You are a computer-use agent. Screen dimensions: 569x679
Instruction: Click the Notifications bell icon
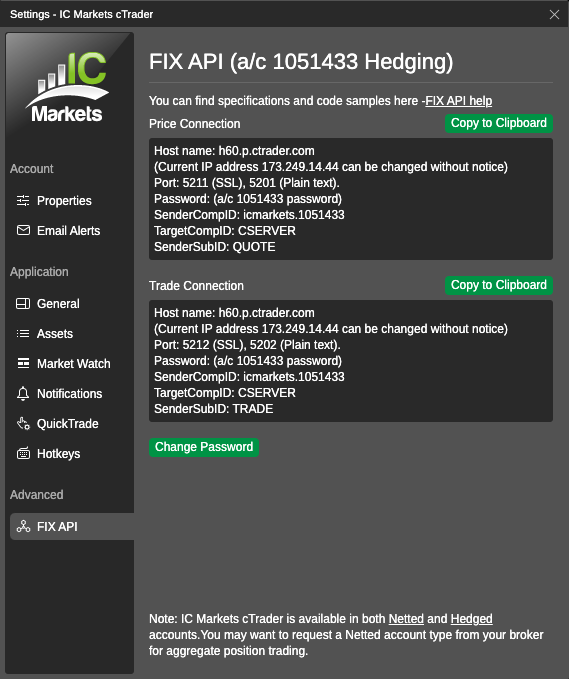(23, 394)
